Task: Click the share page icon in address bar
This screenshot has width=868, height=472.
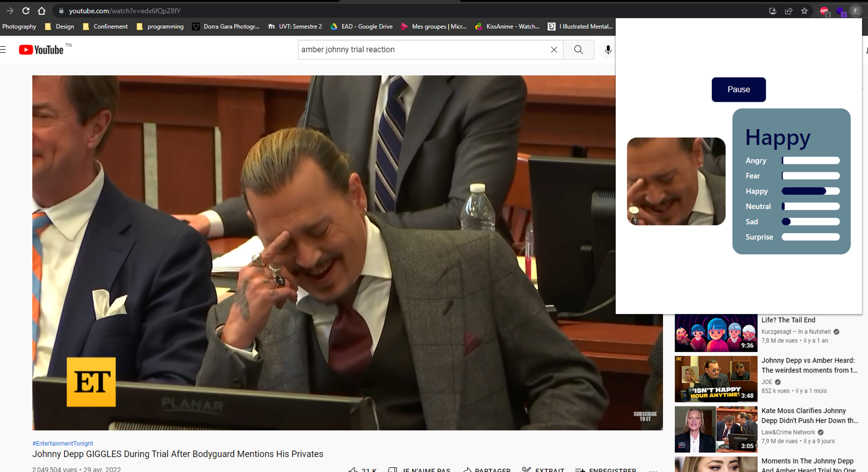Action: (788, 10)
